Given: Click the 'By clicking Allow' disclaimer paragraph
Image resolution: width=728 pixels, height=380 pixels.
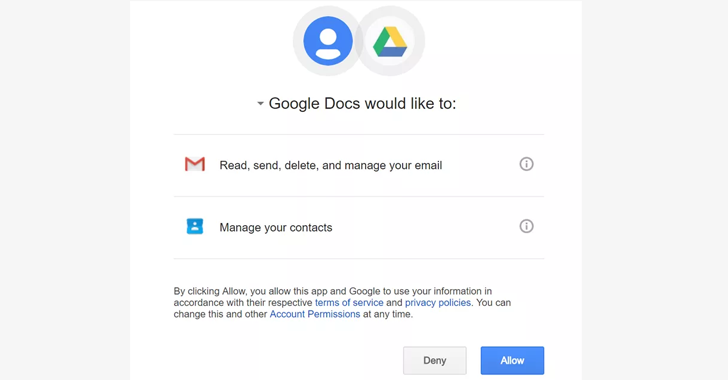Looking at the screenshot, I should coord(342,302).
